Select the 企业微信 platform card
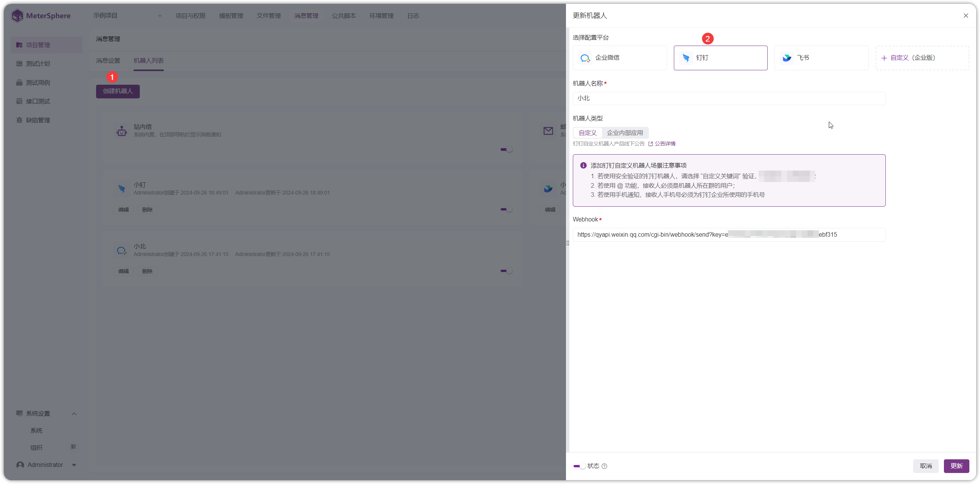This screenshot has width=980, height=484. tap(620, 58)
